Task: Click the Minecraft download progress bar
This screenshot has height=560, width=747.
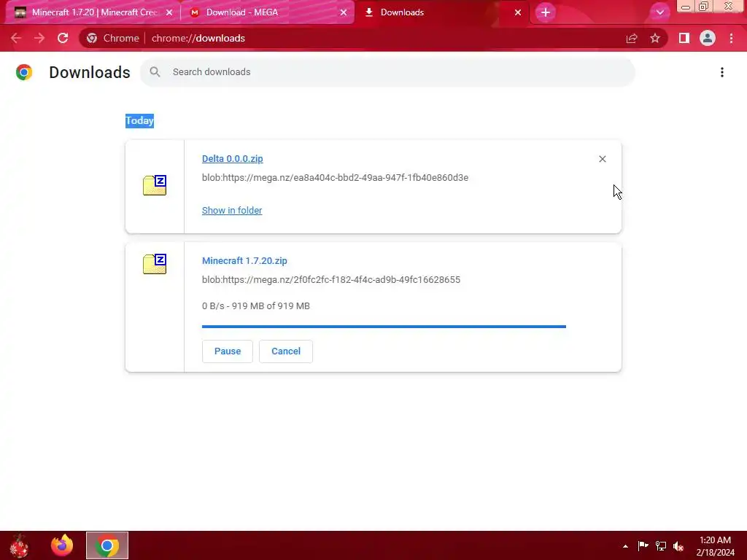Action: coord(384,327)
